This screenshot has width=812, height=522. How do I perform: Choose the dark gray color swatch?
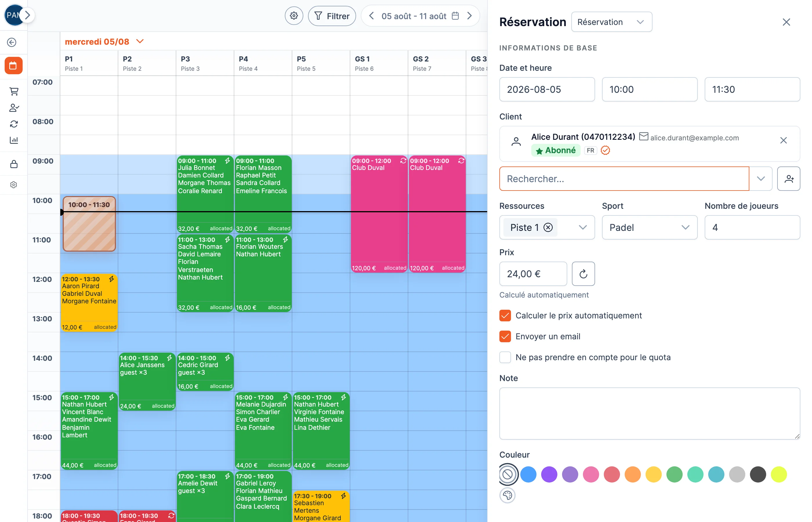[758, 474]
